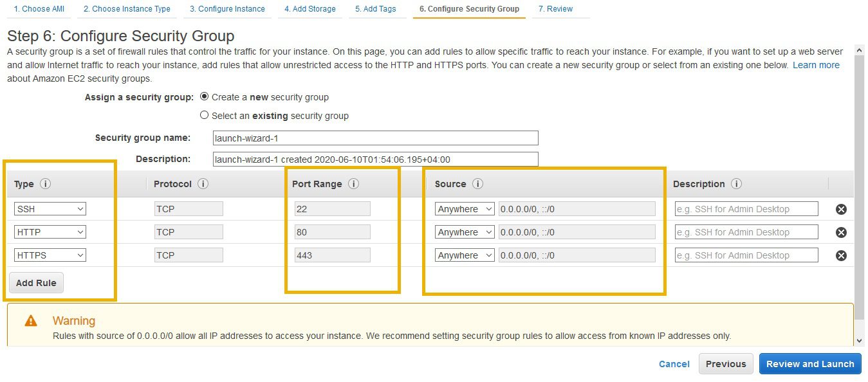Remove the SSH rule with its X icon
The height and width of the screenshot is (382, 868).
tap(840, 209)
